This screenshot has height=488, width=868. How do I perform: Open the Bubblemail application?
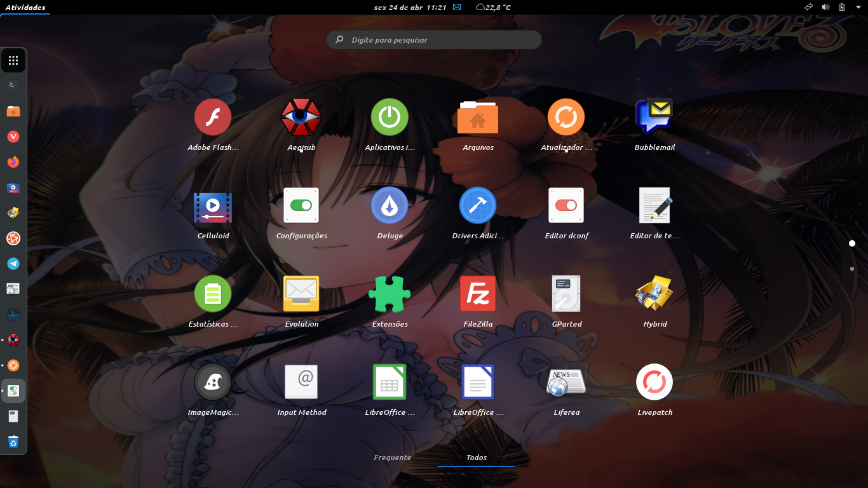pyautogui.click(x=654, y=118)
